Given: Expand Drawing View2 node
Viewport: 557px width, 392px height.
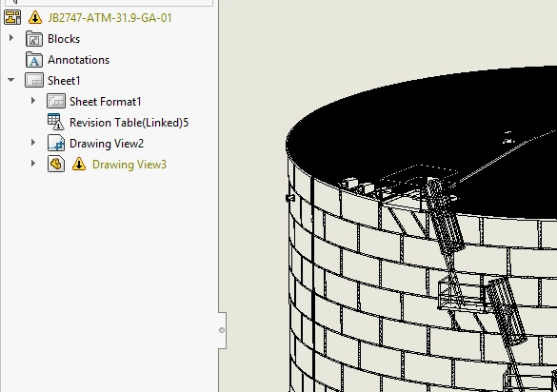Looking at the screenshot, I should (x=33, y=143).
